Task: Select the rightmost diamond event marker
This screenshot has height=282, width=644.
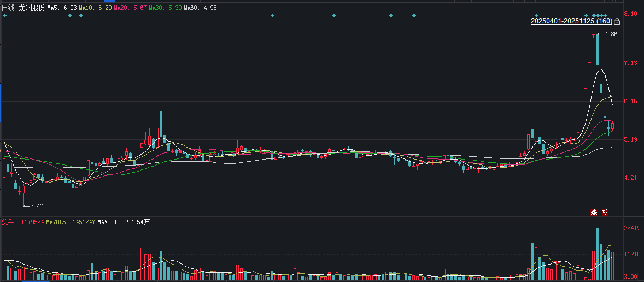Action: point(606,15)
